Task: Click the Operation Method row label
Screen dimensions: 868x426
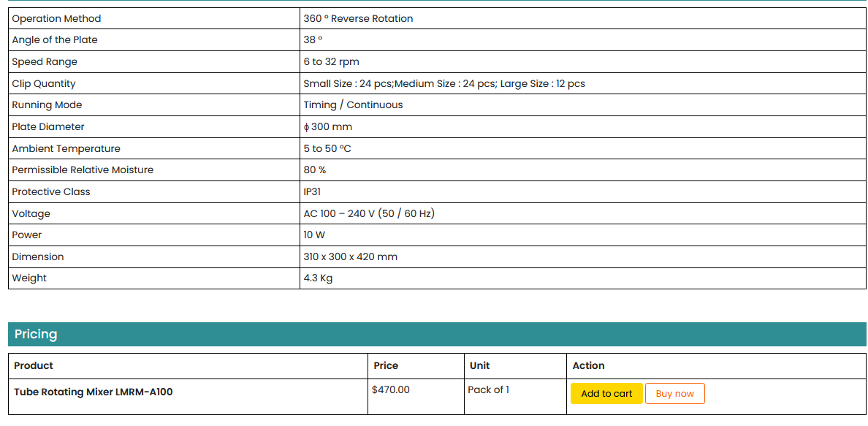Action: point(56,18)
